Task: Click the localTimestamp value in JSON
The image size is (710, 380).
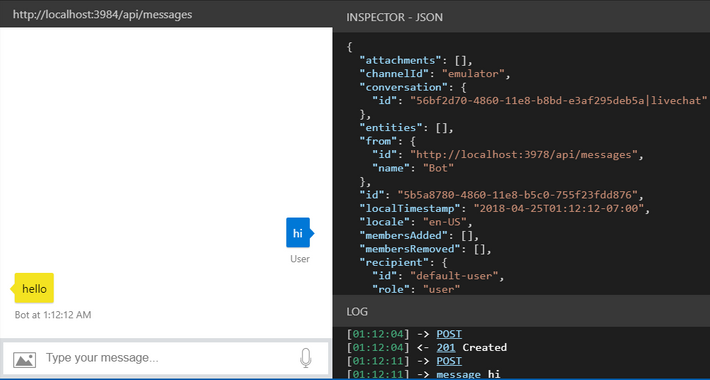Action: tap(559, 208)
